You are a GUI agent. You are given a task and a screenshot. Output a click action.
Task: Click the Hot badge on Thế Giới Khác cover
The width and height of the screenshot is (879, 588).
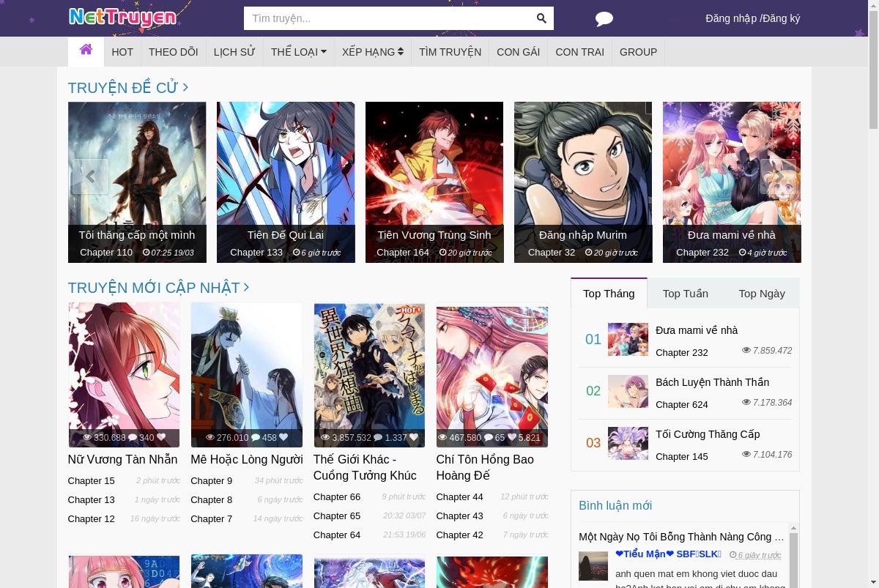(x=411, y=310)
